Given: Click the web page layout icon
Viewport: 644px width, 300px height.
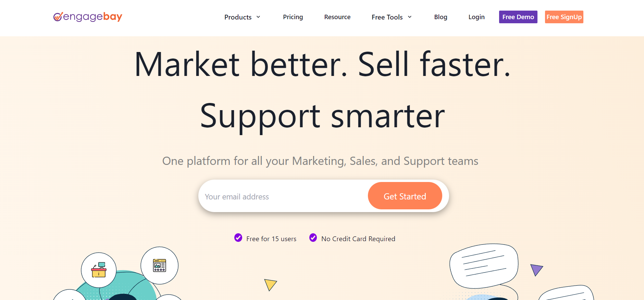Looking at the screenshot, I should pyautogui.click(x=160, y=265).
